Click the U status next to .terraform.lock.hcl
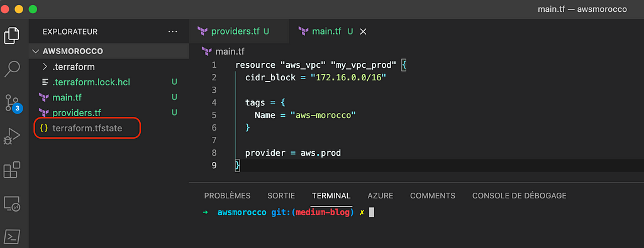This screenshot has width=644, height=248. (x=174, y=82)
